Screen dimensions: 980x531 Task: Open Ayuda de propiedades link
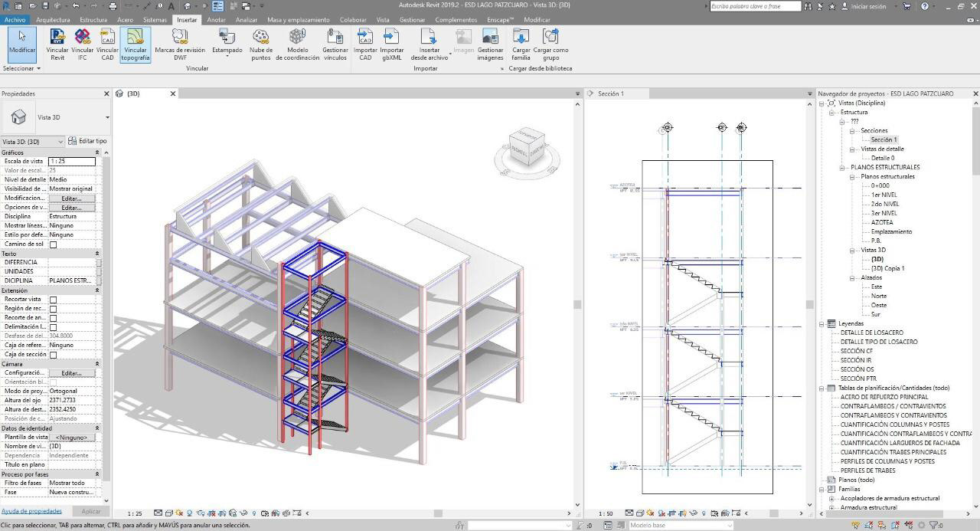pyautogui.click(x=31, y=511)
